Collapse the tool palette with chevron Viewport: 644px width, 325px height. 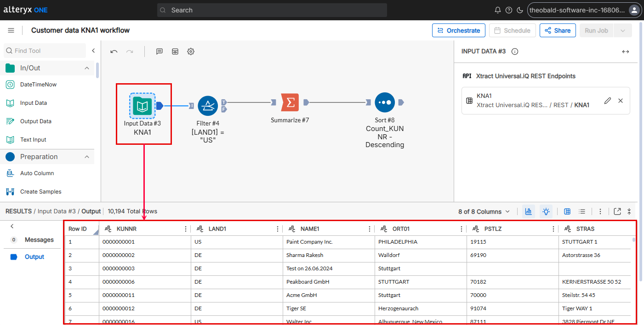[93, 51]
